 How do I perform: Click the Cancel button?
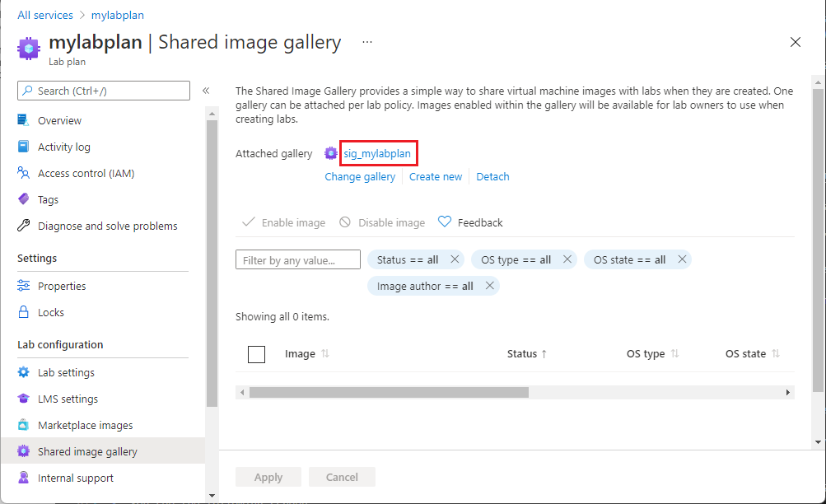pyautogui.click(x=342, y=477)
